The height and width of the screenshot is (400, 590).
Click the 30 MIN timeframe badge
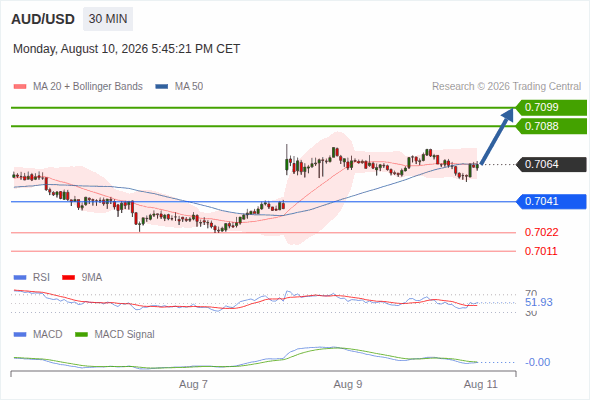point(108,19)
